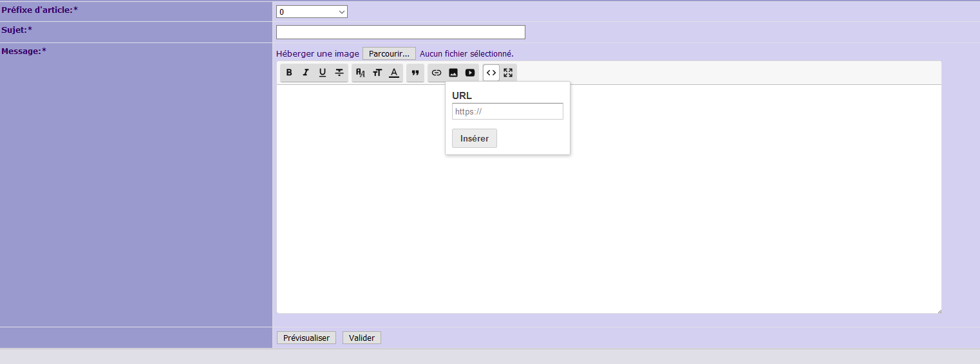
Task: Open the font color picker
Action: [394, 73]
